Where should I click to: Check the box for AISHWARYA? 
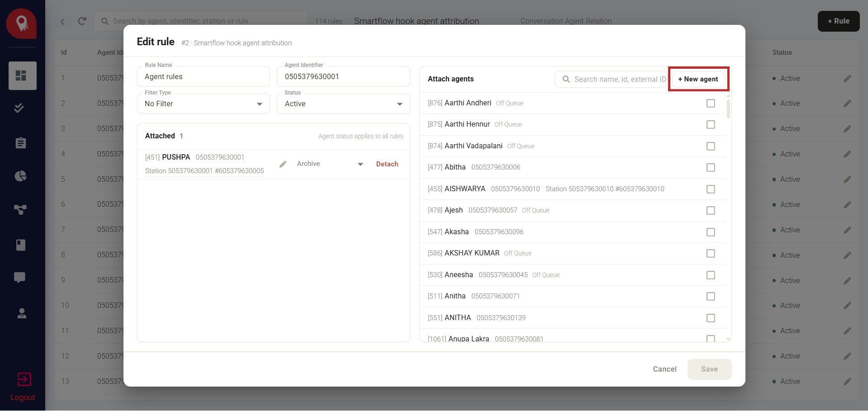pos(711,189)
